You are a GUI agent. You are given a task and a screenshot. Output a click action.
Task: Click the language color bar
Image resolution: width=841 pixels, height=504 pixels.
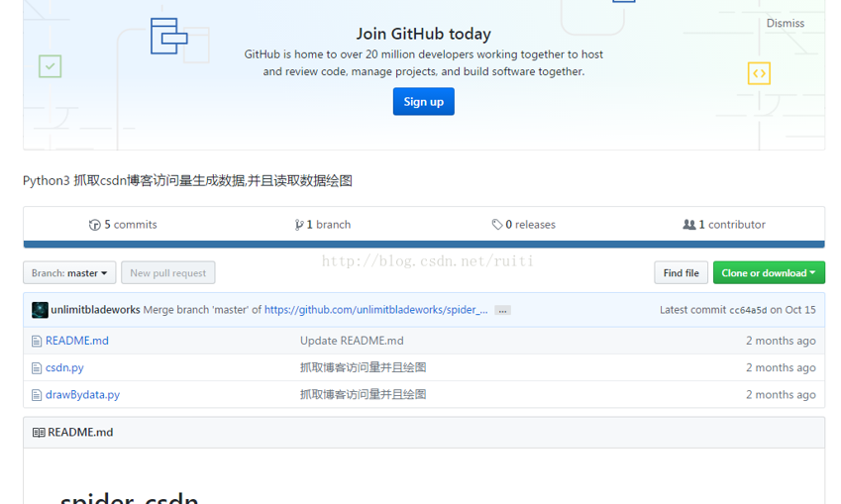click(424, 244)
